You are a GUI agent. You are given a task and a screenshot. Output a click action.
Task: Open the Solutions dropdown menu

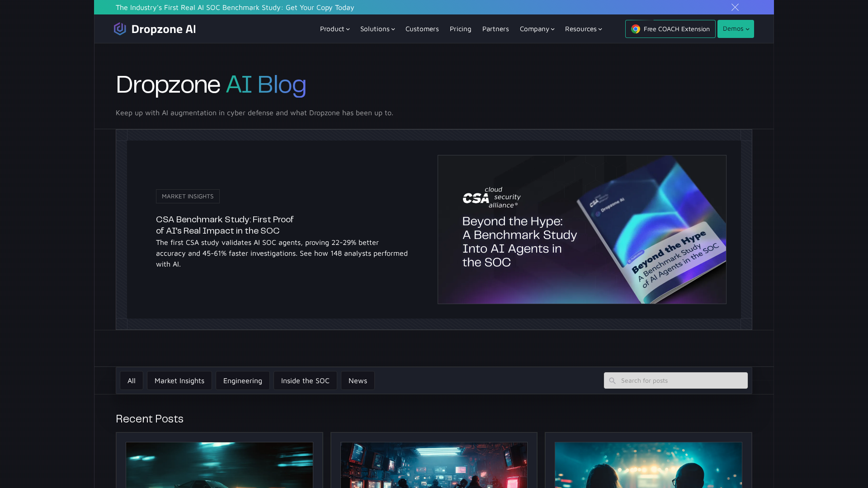click(x=377, y=29)
